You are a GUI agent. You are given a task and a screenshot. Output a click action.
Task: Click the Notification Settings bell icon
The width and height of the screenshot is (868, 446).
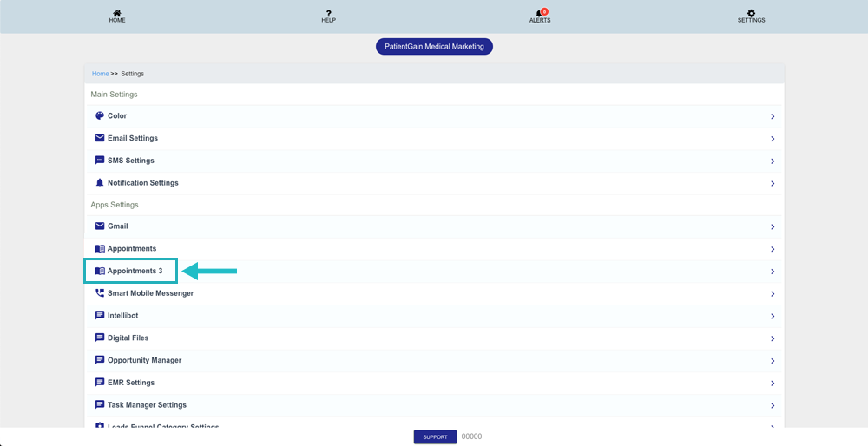tap(100, 182)
